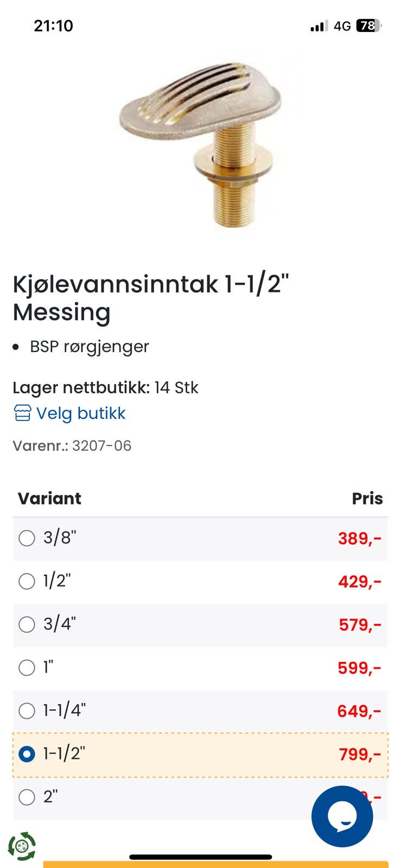Choose the 2" variant radio button

click(x=27, y=797)
